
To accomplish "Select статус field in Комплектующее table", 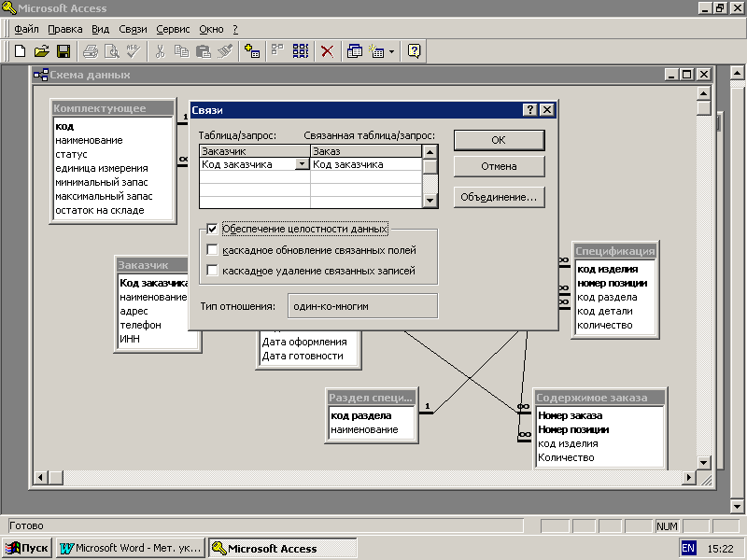I will click(72, 154).
